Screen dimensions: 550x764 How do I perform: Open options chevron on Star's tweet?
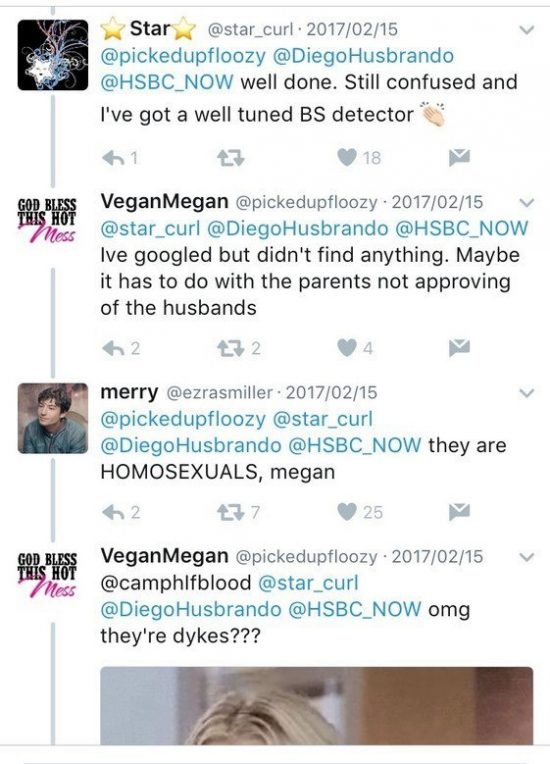pyautogui.click(x=527, y=30)
